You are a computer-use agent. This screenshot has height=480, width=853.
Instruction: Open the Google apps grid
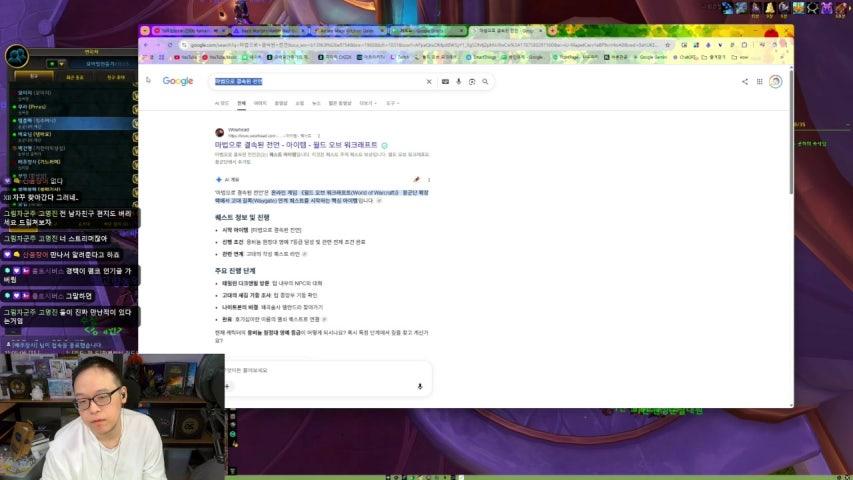759,82
